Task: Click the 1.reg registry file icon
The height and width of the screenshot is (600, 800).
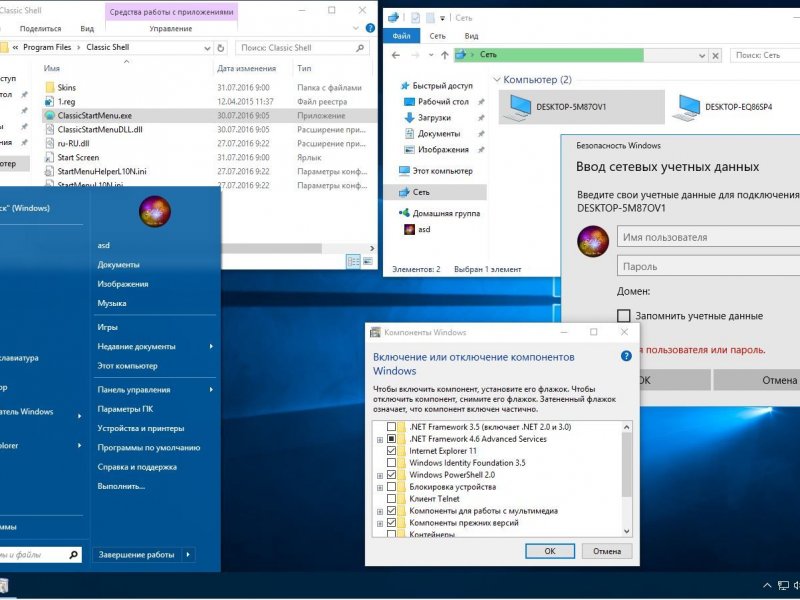Action: click(49, 102)
